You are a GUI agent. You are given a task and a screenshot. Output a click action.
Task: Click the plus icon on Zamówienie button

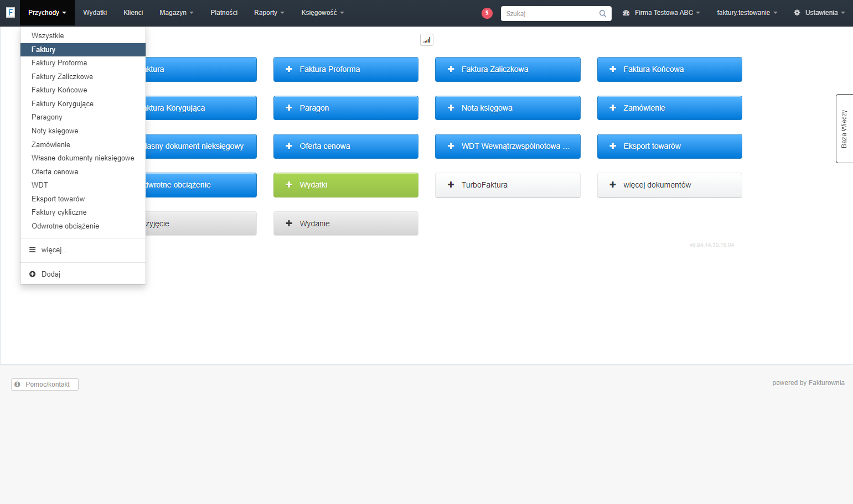point(613,108)
